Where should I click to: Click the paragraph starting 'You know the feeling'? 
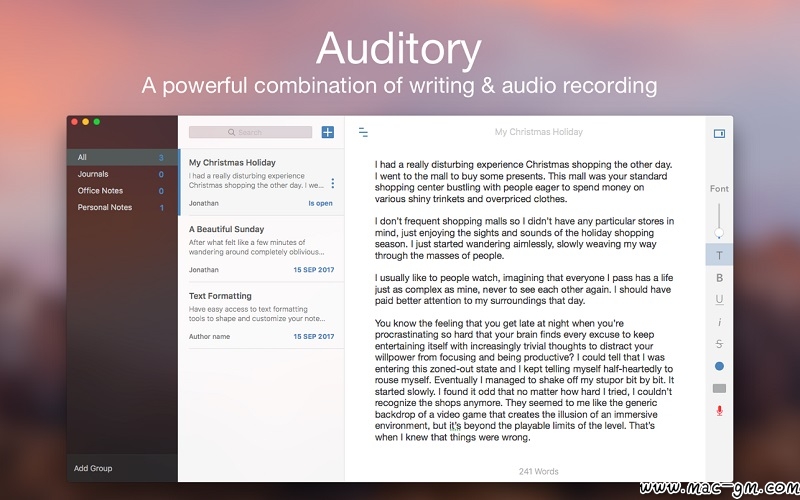coord(524,380)
